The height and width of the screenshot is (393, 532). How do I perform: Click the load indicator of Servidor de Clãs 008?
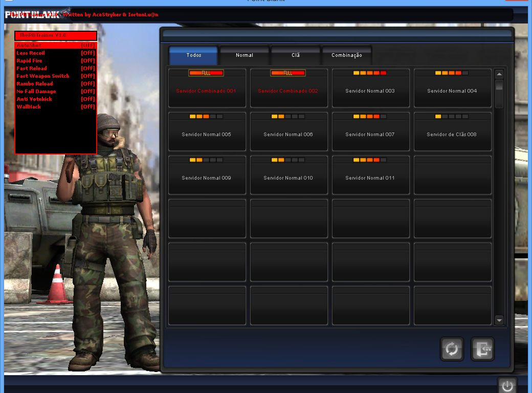[x=452, y=116]
